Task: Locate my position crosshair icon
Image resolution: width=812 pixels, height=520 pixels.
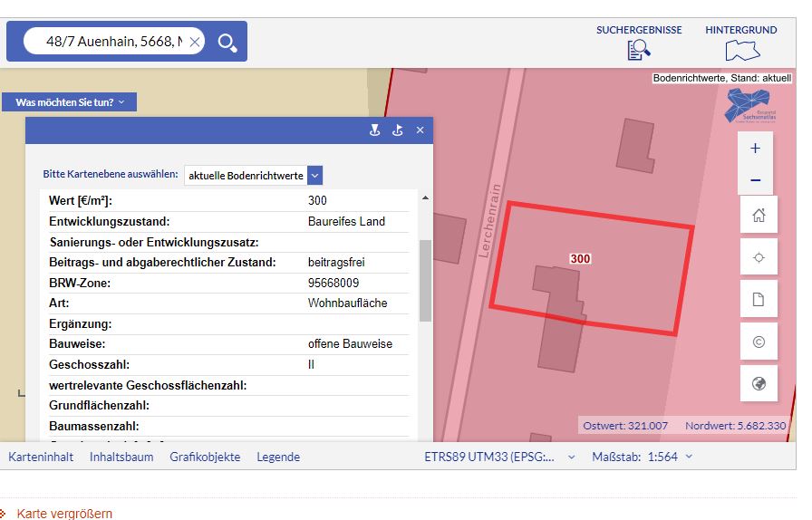Action: (759, 257)
